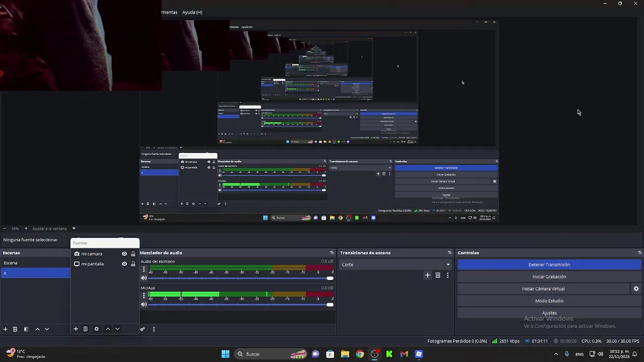Open source properties gear in the Fuentes panel
This screenshot has width=644, height=362.
pos(97,329)
